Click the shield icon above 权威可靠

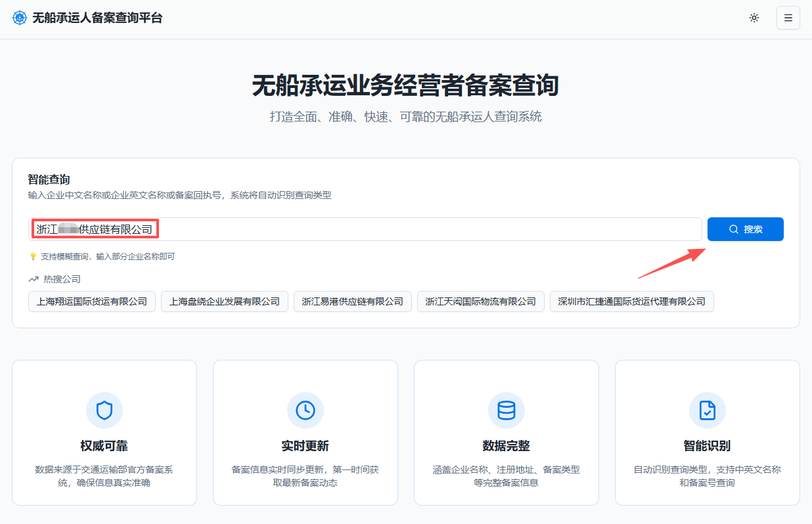pyautogui.click(x=104, y=410)
